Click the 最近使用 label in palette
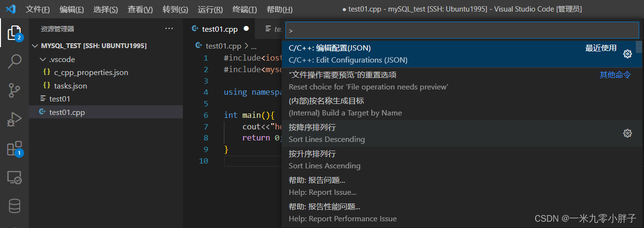Screen dimensions: 644x228 click(x=601, y=48)
